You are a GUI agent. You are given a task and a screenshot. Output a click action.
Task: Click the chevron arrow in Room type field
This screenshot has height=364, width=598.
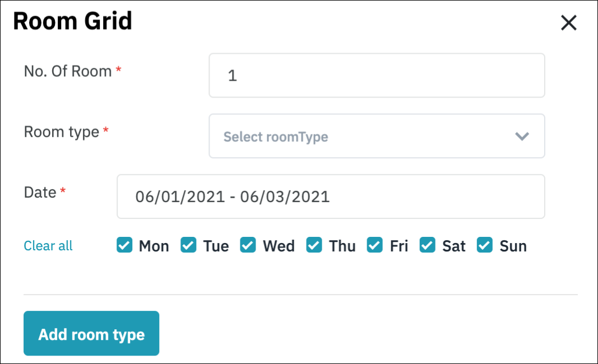pos(522,137)
